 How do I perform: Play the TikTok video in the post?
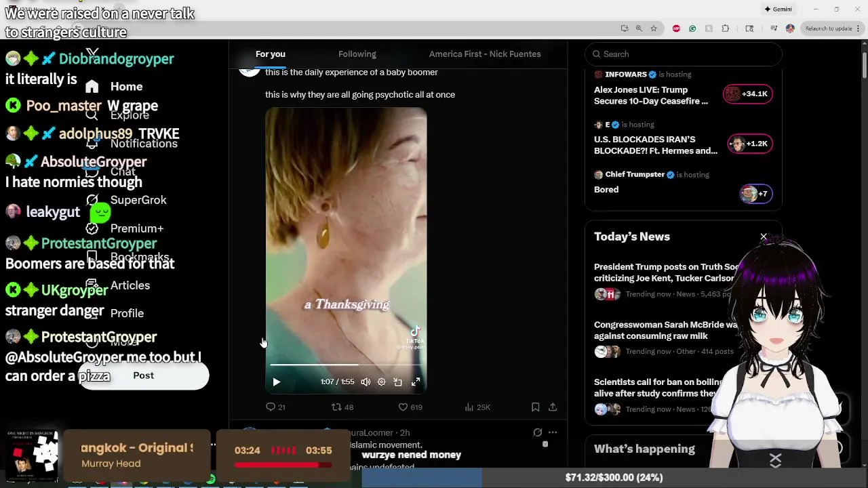(x=276, y=382)
